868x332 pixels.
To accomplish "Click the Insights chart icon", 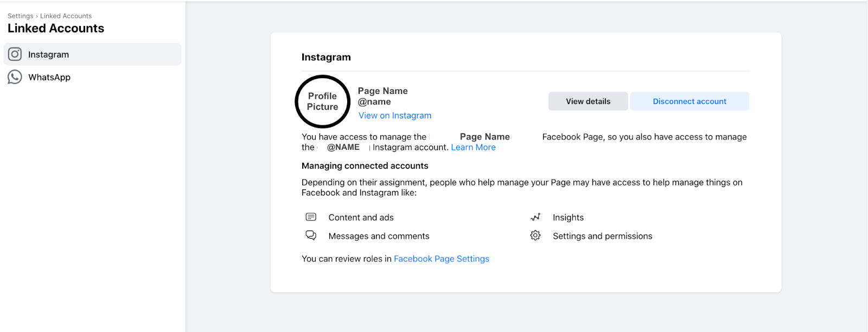I will pos(535,217).
